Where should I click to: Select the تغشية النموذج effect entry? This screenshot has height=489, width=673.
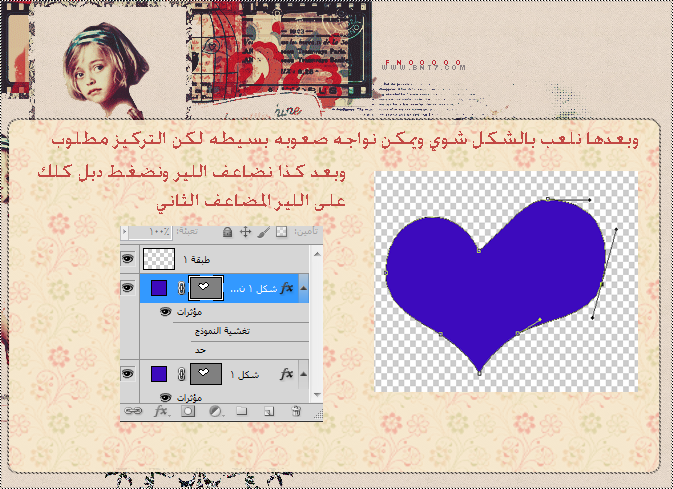click(222, 331)
